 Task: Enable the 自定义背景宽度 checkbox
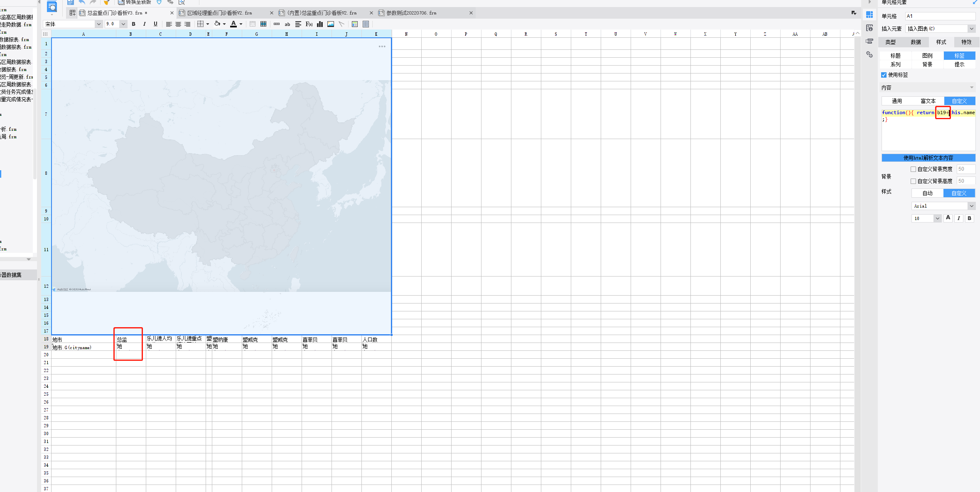[913, 169]
